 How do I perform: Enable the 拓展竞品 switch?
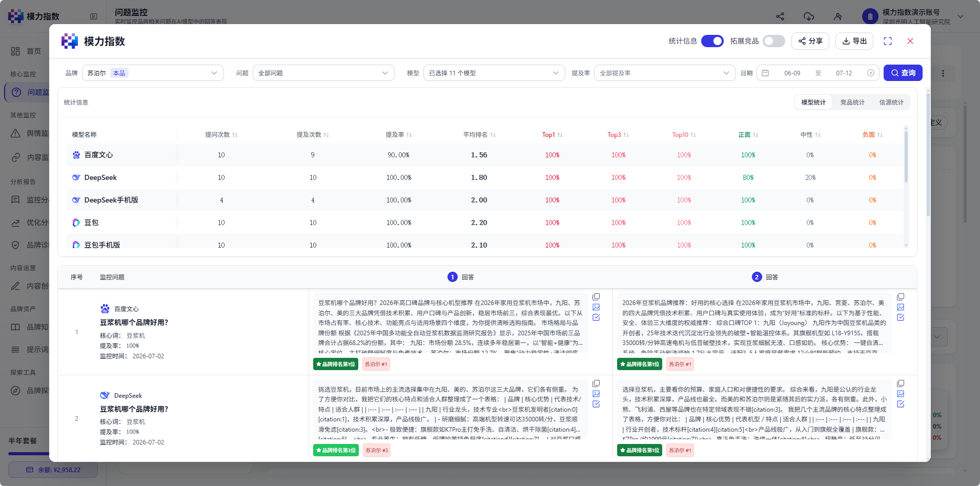coord(774,41)
